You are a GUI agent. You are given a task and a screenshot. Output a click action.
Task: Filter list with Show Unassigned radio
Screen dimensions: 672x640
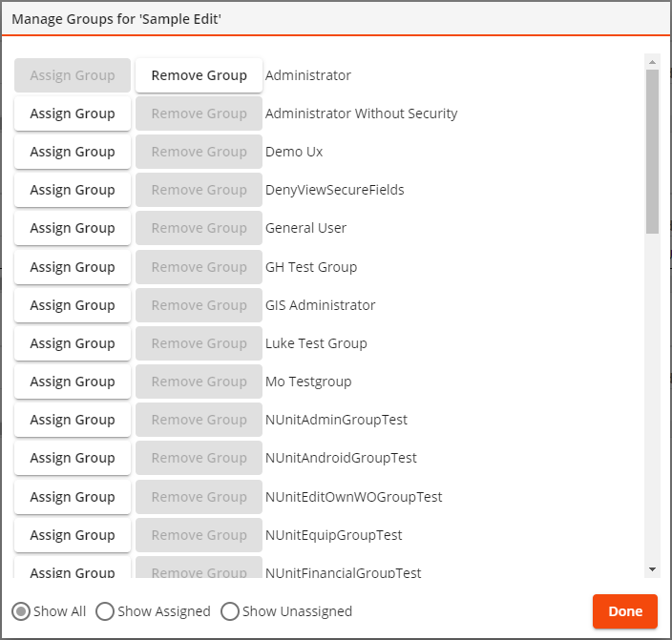(x=230, y=611)
